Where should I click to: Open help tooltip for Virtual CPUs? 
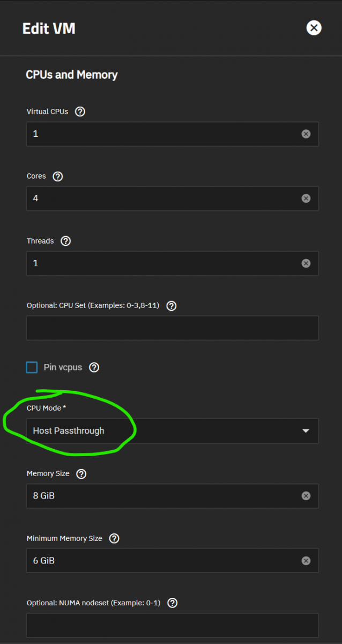pyautogui.click(x=80, y=112)
